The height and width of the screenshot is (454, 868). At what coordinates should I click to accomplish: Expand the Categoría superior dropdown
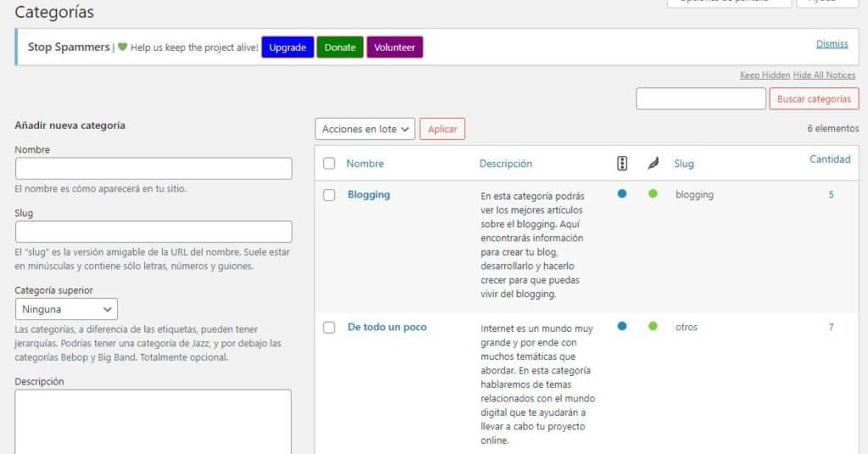point(66,309)
